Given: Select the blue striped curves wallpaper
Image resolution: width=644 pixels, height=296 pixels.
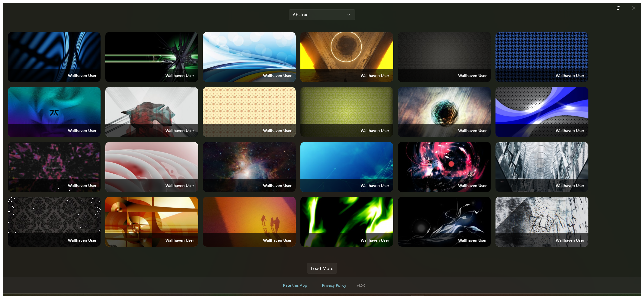Looking at the screenshot, I should 54,57.
